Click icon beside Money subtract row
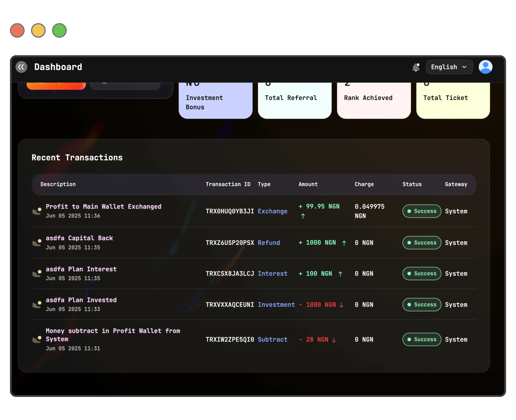516x420 pixels. (37, 339)
